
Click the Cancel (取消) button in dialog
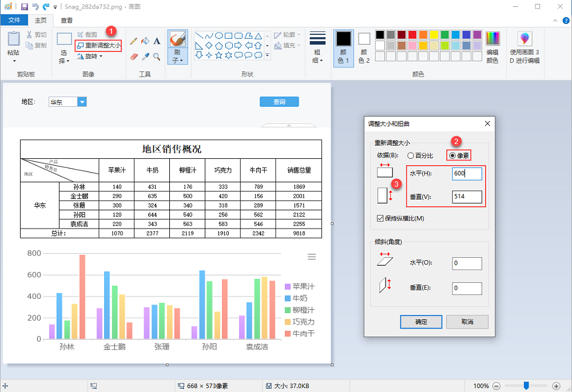coord(467,322)
